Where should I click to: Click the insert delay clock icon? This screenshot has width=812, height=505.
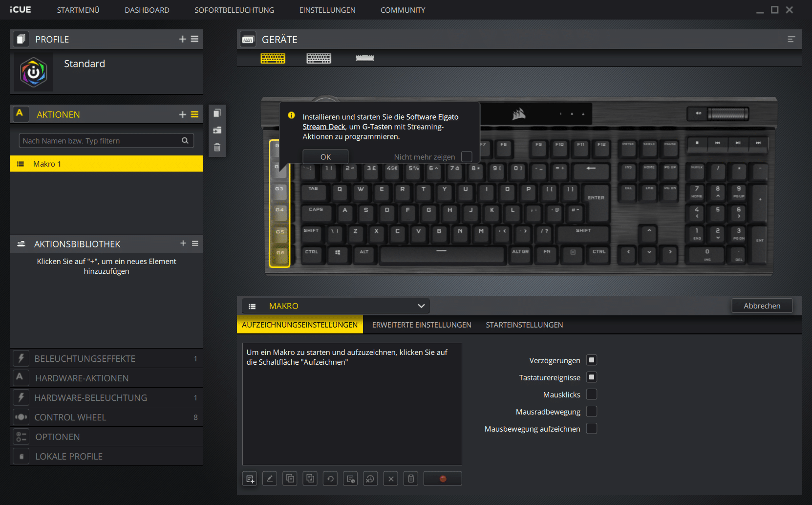click(x=350, y=479)
